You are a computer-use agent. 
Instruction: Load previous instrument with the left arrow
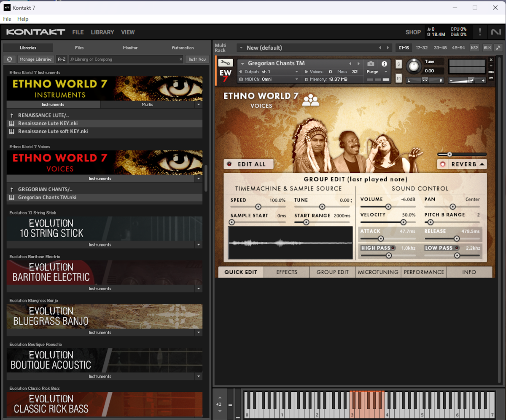350,64
